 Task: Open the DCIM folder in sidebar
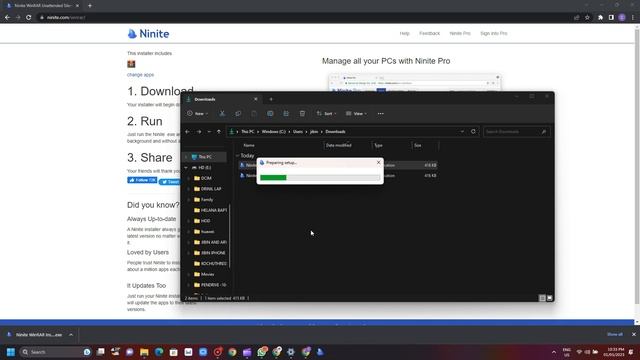pos(206,178)
